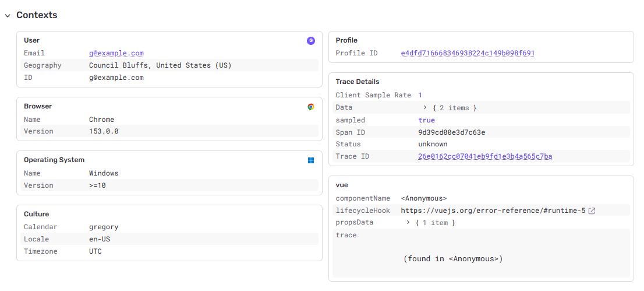
Task: Click the Contexts section heading
Action: [x=37, y=15]
